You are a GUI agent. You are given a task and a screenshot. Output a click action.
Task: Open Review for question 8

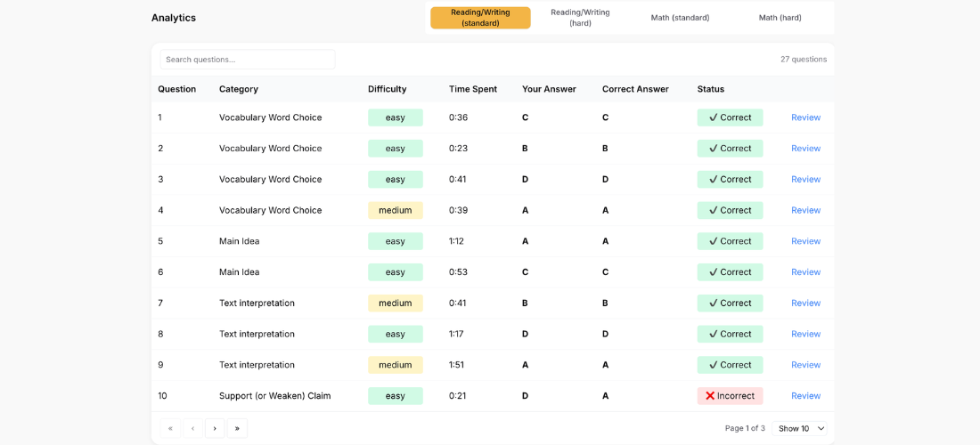(805, 334)
